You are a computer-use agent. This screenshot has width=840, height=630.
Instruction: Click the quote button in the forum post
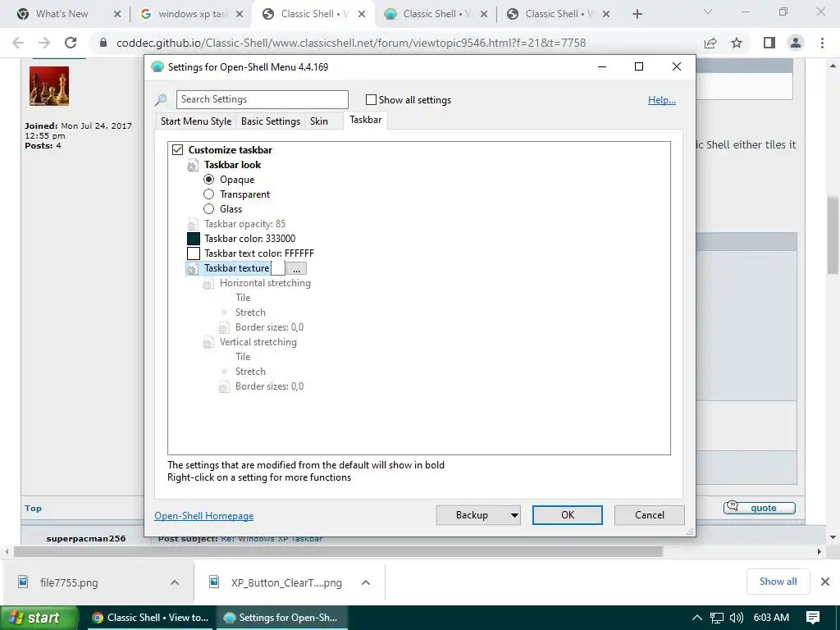point(759,508)
